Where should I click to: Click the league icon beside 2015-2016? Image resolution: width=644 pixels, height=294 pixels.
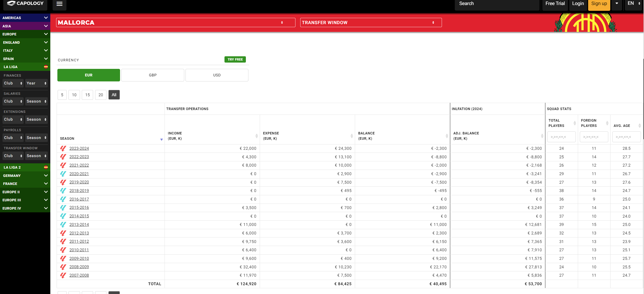click(x=63, y=208)
